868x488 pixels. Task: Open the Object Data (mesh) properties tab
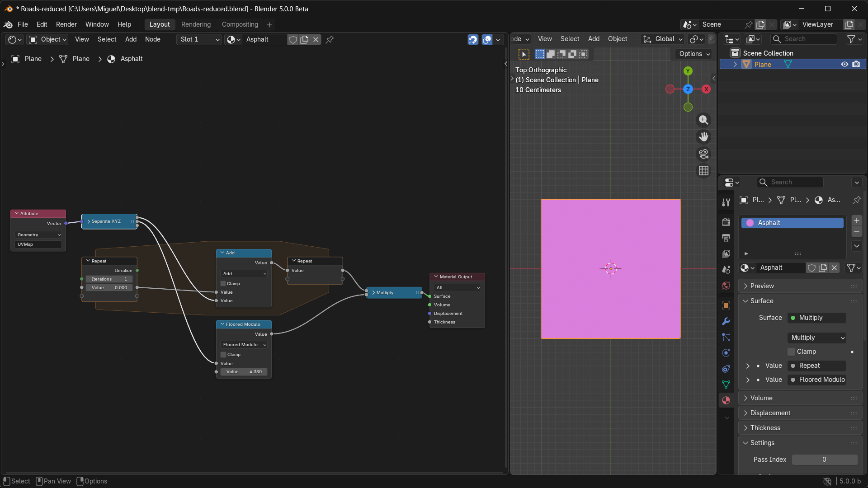coord(726,385)
